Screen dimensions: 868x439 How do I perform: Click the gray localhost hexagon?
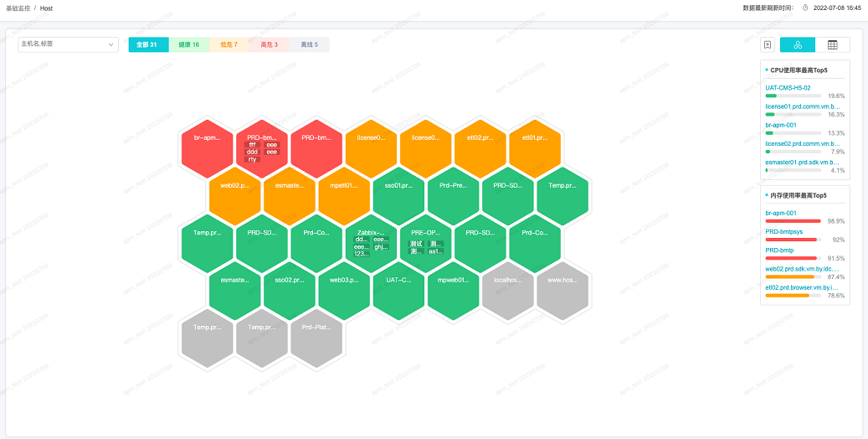pyautogui.click(x=508, y=290)
